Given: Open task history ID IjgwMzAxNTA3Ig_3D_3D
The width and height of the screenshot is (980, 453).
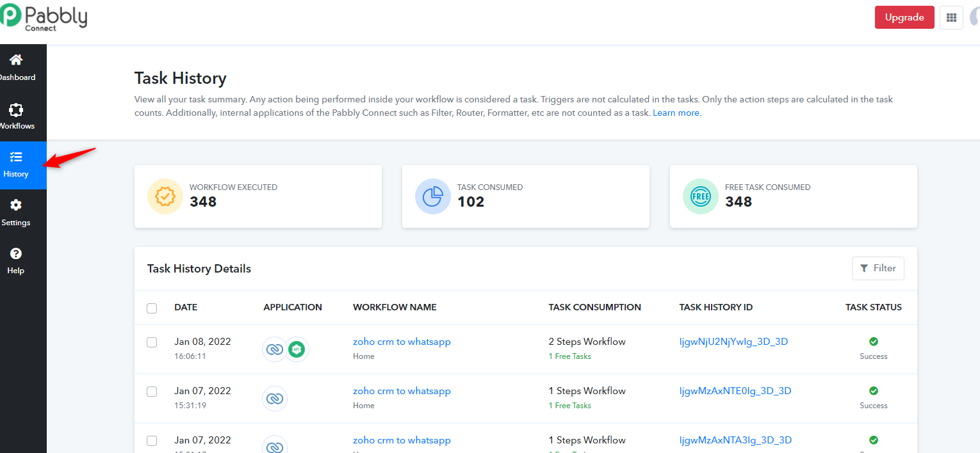Looking at the screenshot, I should [735, 440].
